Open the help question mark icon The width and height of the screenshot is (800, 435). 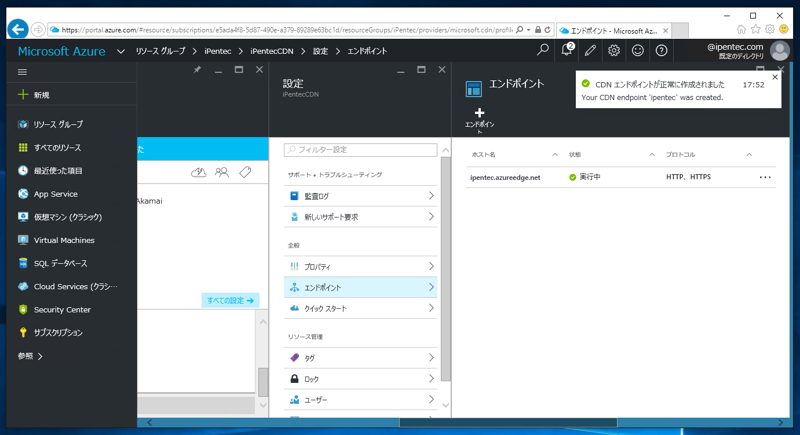[661, 50]
